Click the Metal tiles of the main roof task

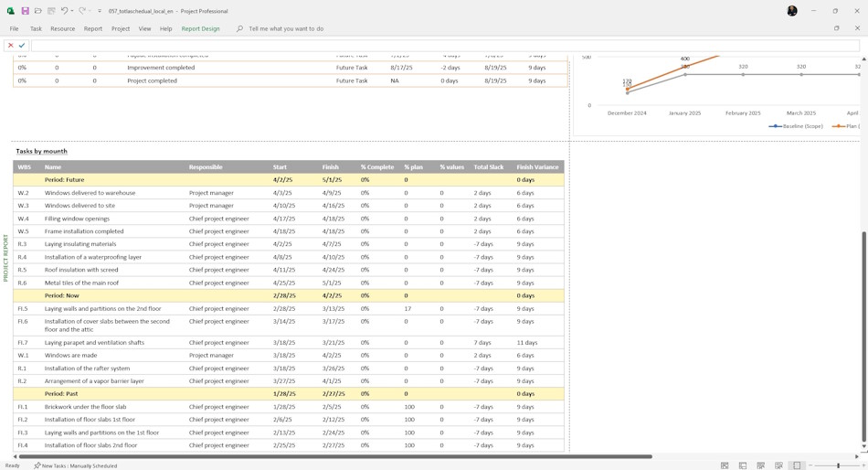pyautogui.click(x=81, y=283)
